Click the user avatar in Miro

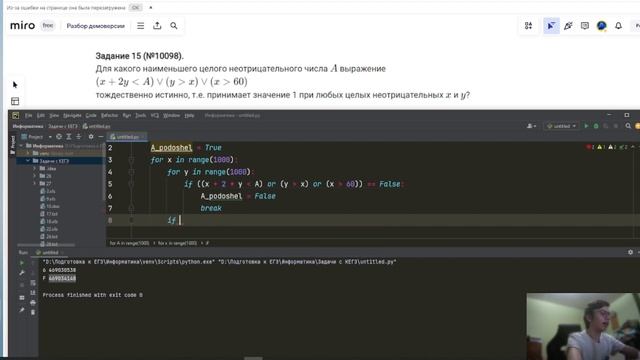click(601, 26)
